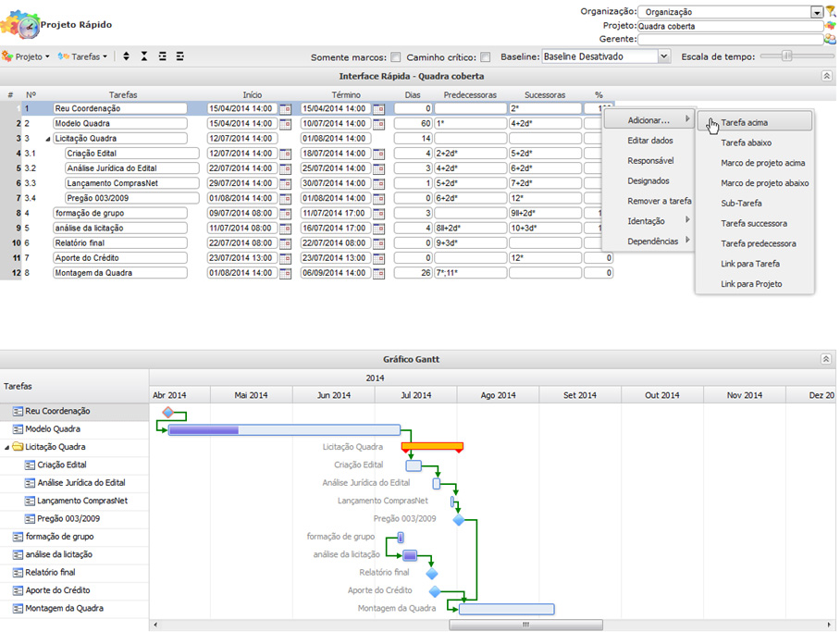Open end date calendar for Modelo Quadra
The image size is (840, 632).
click(x=378, y=124)
